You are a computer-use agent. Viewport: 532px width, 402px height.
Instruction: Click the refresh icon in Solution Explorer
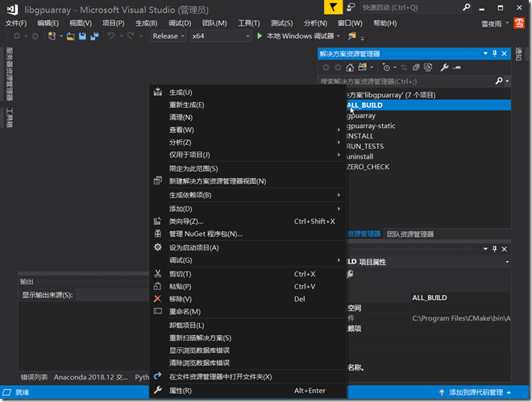[x=404, y=68]
